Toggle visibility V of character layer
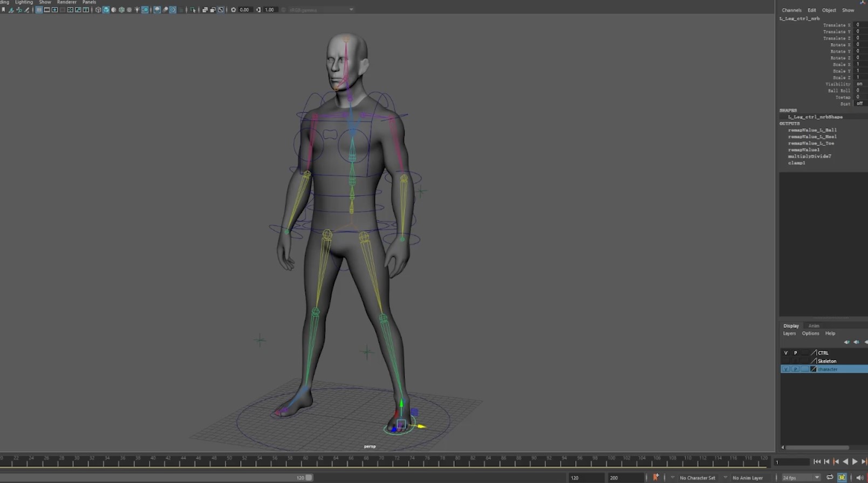 tap(785, 369)
